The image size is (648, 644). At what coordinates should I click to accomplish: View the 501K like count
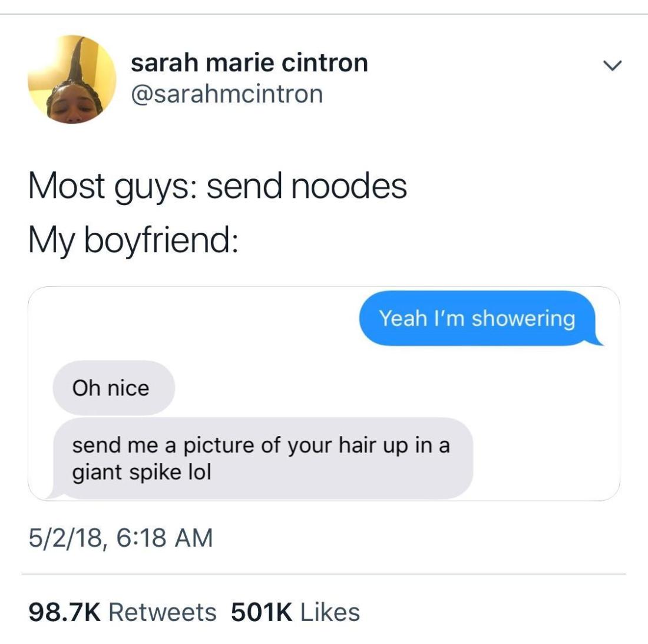(262, 612)
